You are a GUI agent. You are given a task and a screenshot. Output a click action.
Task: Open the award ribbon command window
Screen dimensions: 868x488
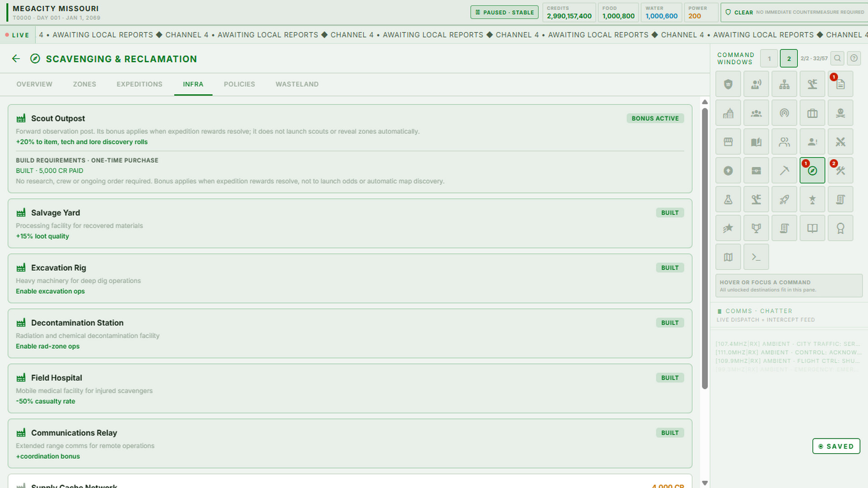pos(840,228)
